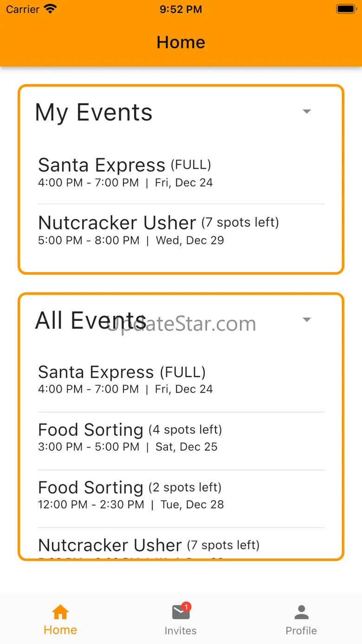Open Food Sorting on Tue, Dec 28
The height and width of the screenshot is (644, 362).
(x=181, y=495)
